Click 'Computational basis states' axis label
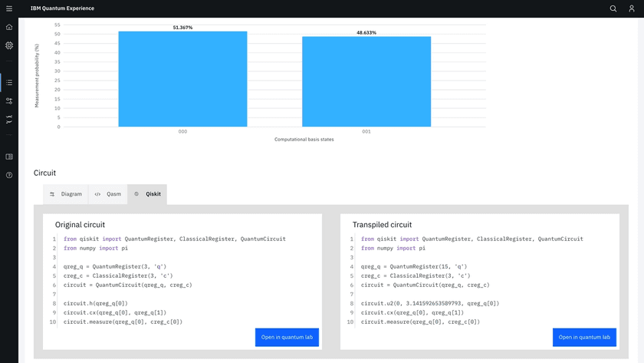 tap(304, 140)
